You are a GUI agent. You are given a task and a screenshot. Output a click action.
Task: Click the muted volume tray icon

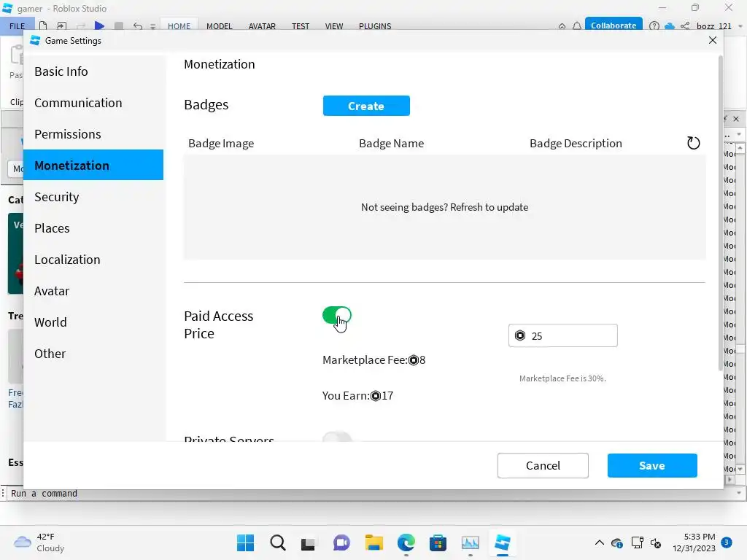(656, 542)
